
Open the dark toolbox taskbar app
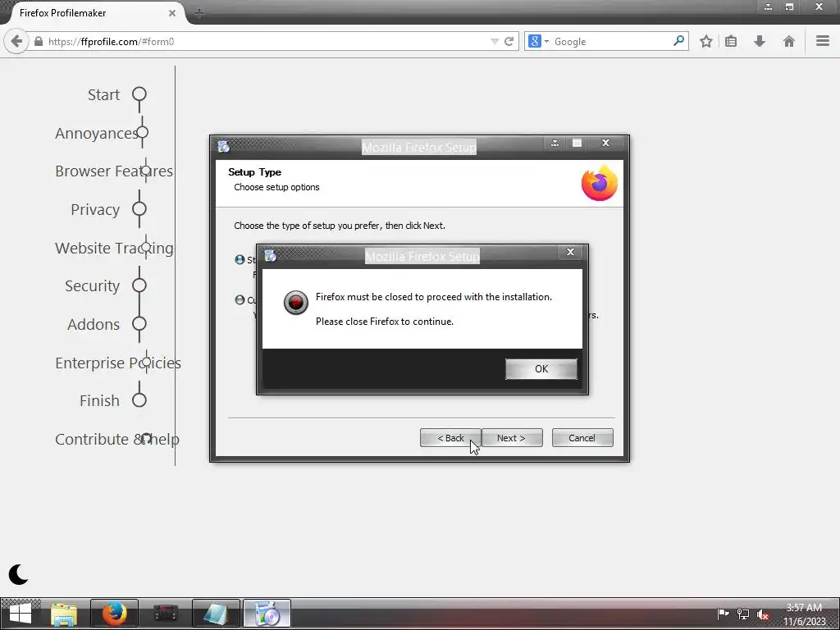[165, 614]
